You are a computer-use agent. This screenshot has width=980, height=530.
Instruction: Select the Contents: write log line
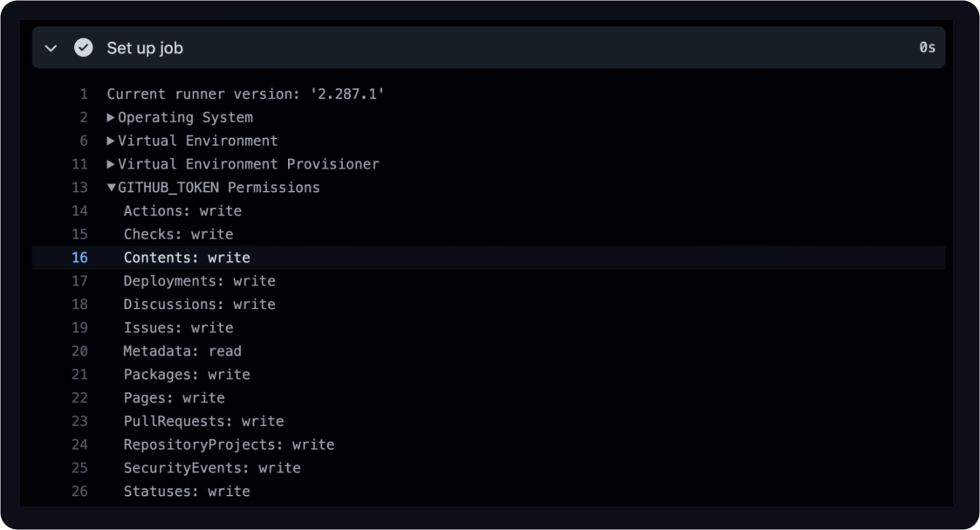click(489, 258)
